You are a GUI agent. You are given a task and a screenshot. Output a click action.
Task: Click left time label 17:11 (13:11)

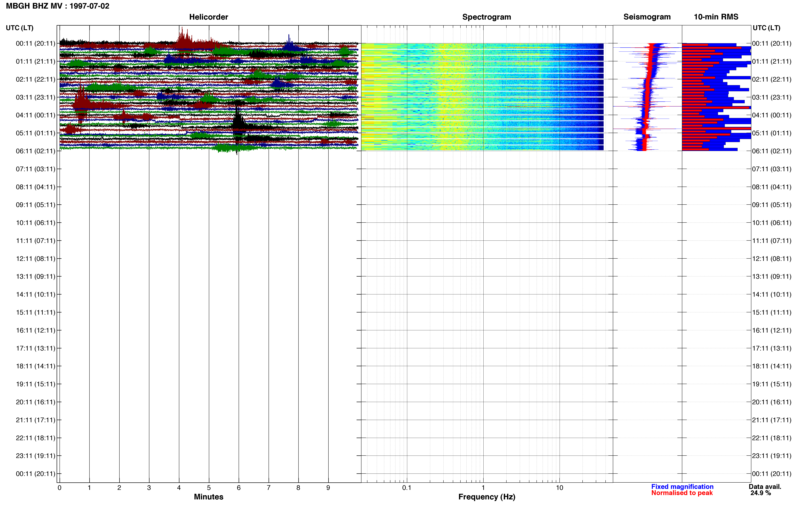(36, 348)
